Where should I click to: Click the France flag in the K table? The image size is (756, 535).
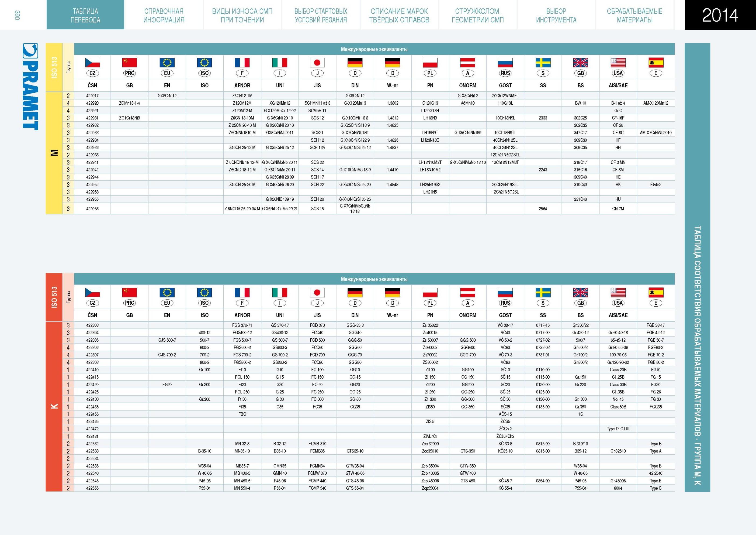[x=242, y=292]
